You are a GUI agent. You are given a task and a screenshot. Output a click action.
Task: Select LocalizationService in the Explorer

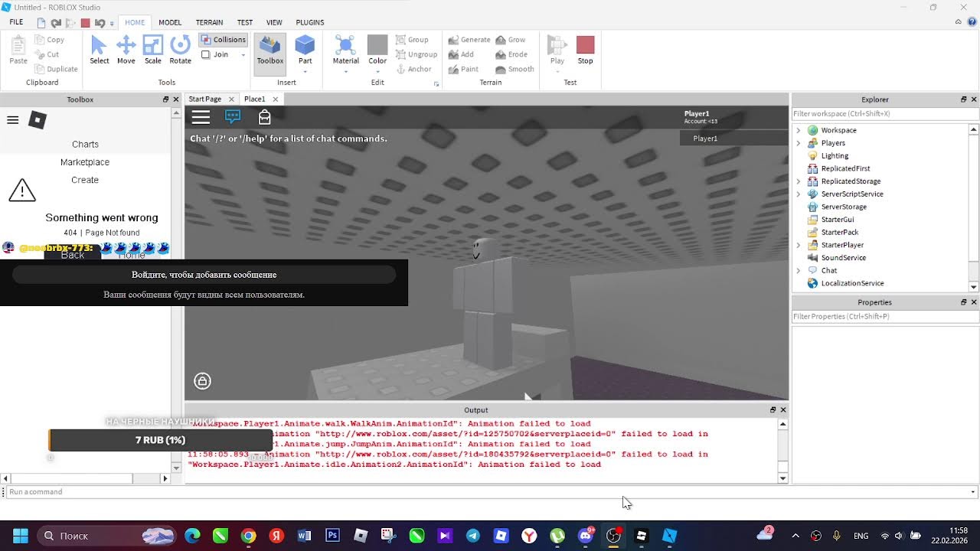(x=852, y=283)
